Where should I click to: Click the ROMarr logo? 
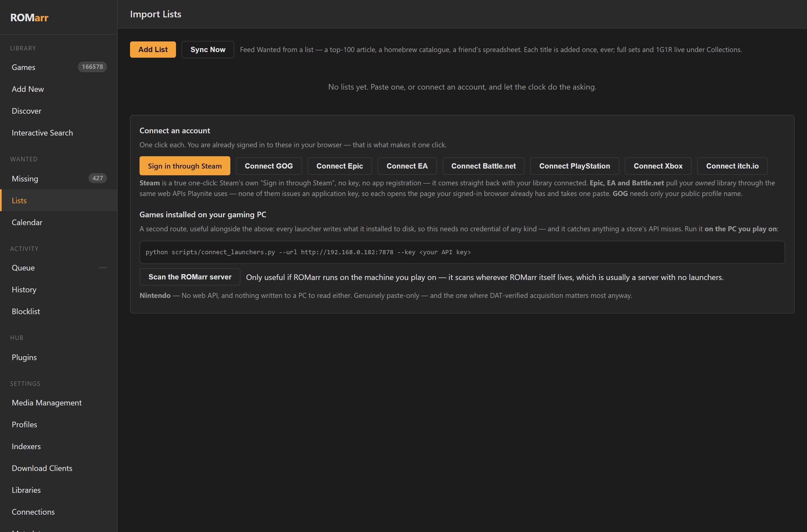click(29, 17)
